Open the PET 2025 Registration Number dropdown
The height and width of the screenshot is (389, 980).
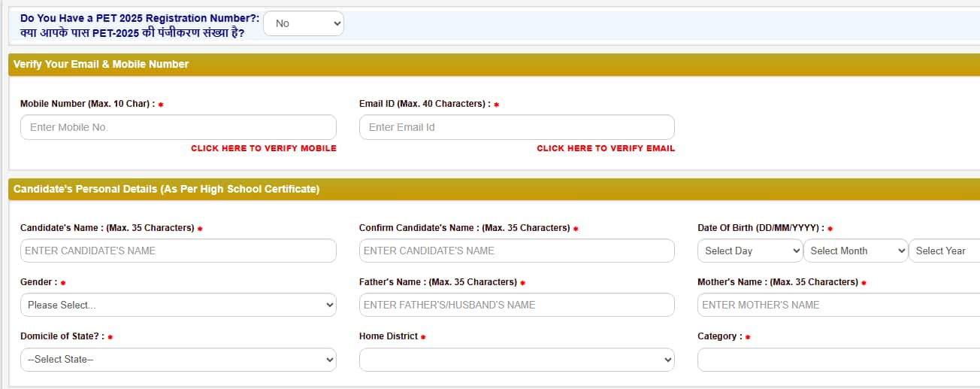304,23
